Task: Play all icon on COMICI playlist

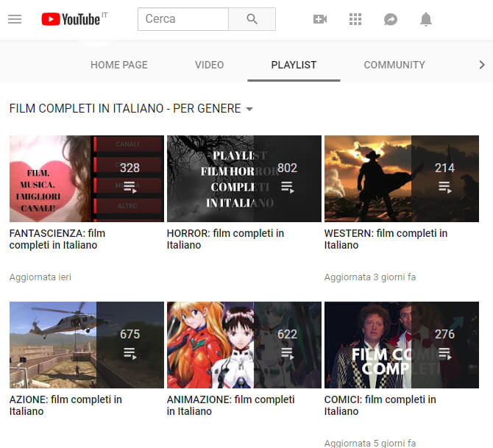Action: point(445,353)
